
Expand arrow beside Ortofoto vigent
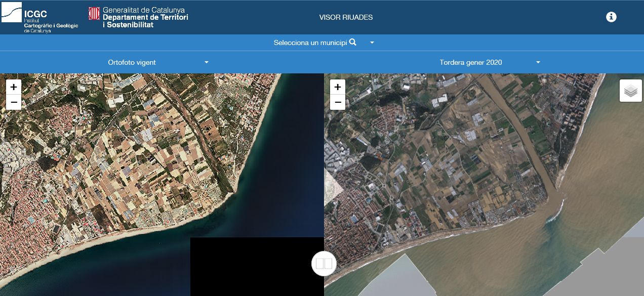pos(207,62)
